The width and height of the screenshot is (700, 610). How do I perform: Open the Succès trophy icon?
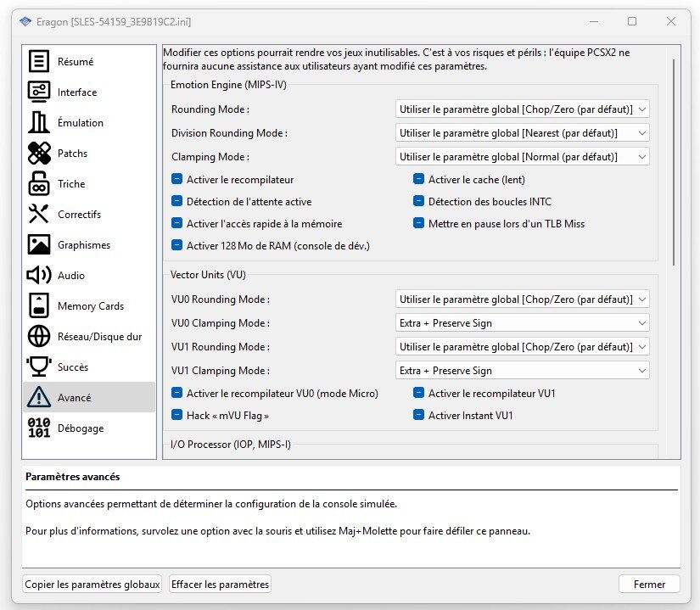pyautogui.click(x=39, y=367)
